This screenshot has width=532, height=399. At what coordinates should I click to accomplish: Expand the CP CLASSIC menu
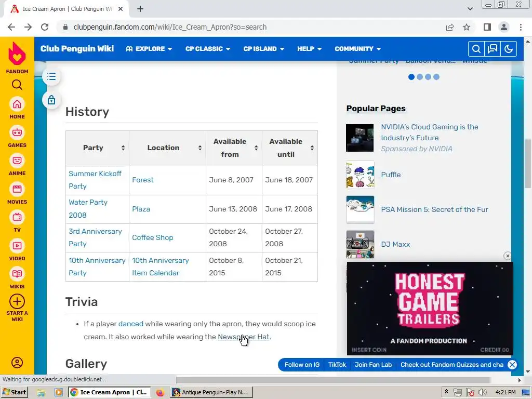pos(208,49)
